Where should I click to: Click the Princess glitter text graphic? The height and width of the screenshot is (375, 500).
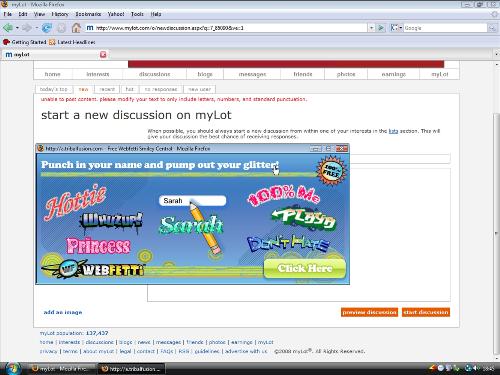pos(98,246)
